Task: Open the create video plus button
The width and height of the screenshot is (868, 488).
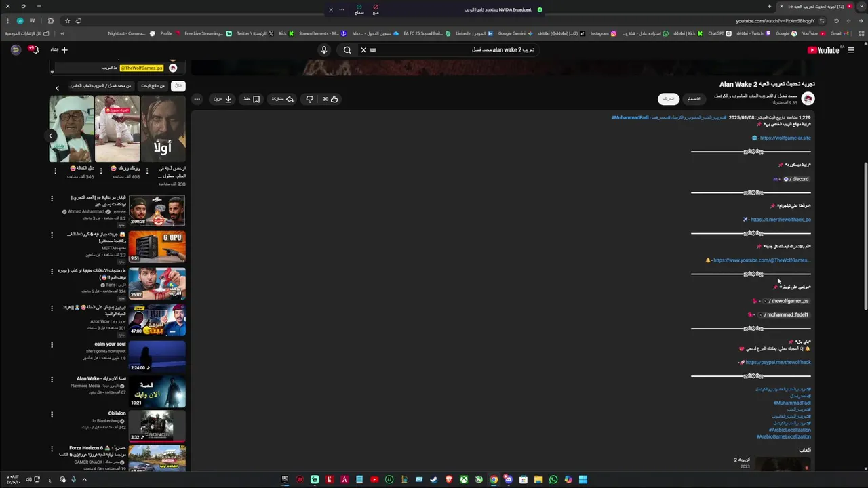Action: (60, 49)
